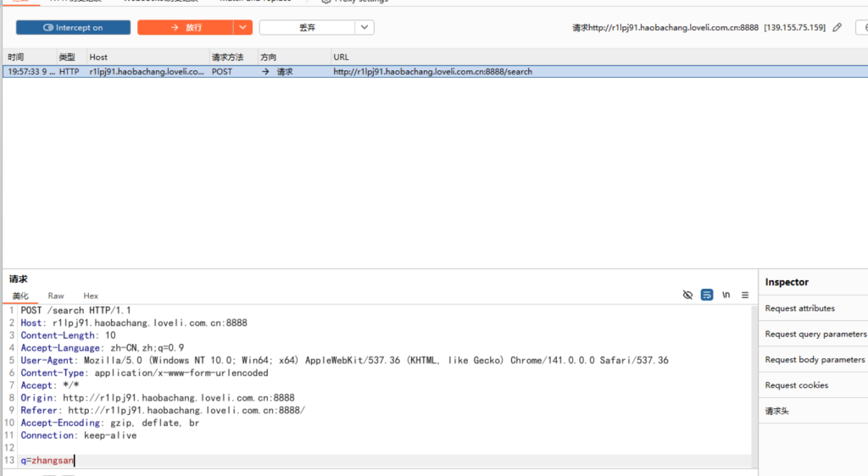Expand Request attributes in Inspector
The height and width of the screenshot is (476, 868).
[x=799, y=308]
